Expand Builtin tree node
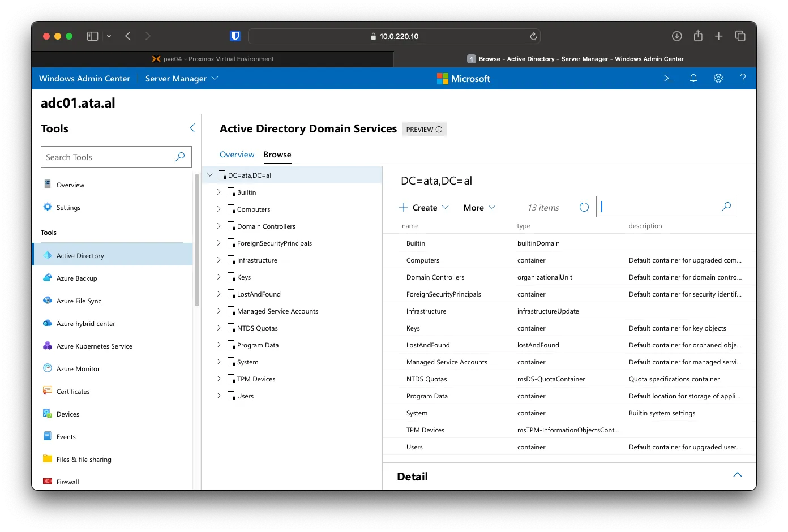This screenshot has height=532, width=788. click(219, 192)
